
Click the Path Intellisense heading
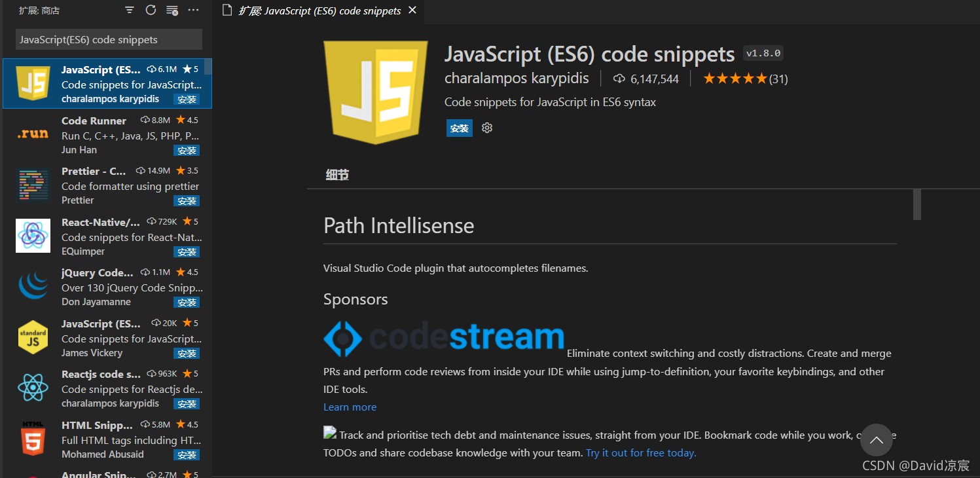point(399,226)
